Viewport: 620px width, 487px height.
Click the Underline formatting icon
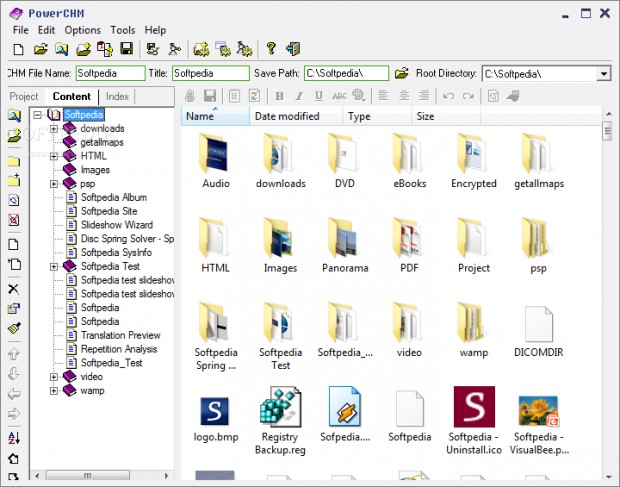pos(319,96)
